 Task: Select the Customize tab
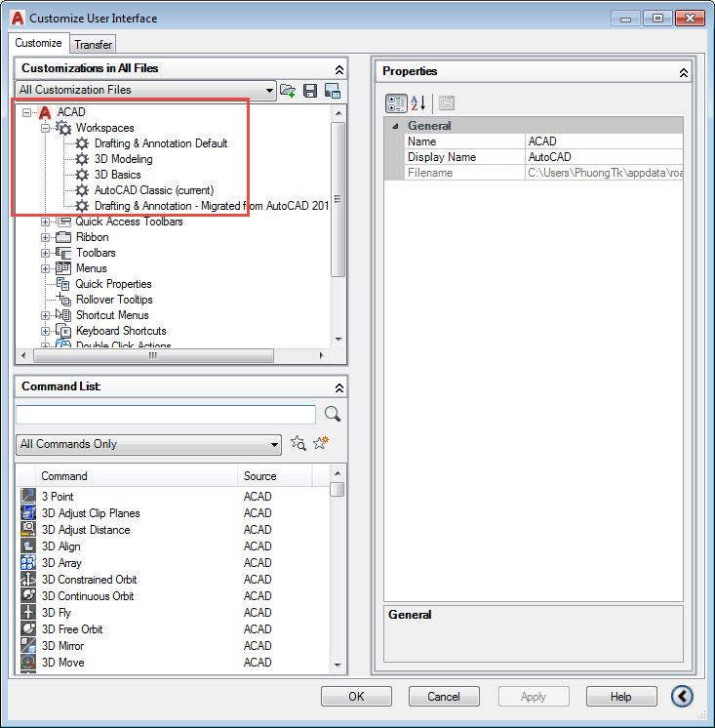tap(38, 43)
